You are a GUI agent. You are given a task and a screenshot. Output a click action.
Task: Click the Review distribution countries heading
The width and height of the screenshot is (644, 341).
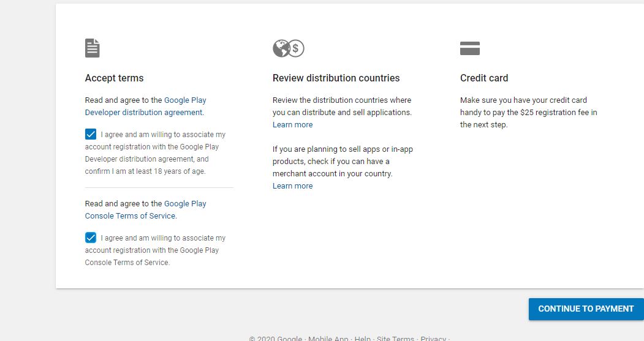pyautogui.click(x=336, y=78)
